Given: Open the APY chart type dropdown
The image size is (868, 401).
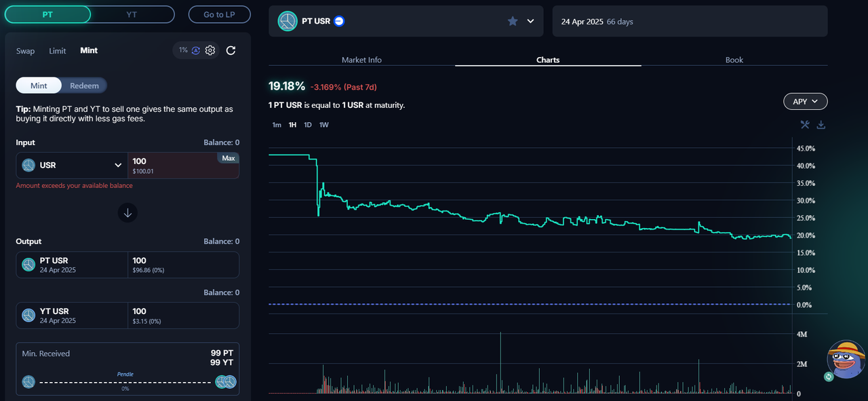Looking at the screenshot, I should [805, 101].
